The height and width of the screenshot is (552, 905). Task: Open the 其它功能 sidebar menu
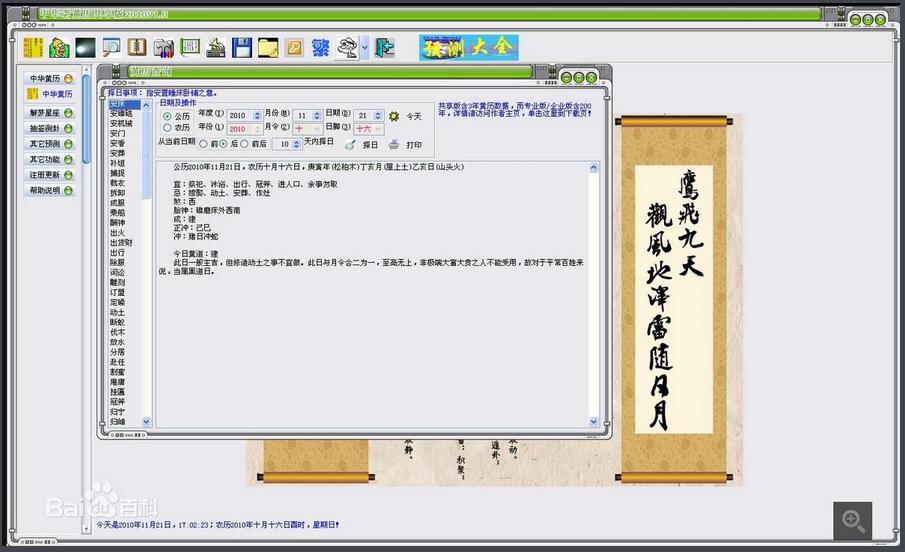point(50,159)
